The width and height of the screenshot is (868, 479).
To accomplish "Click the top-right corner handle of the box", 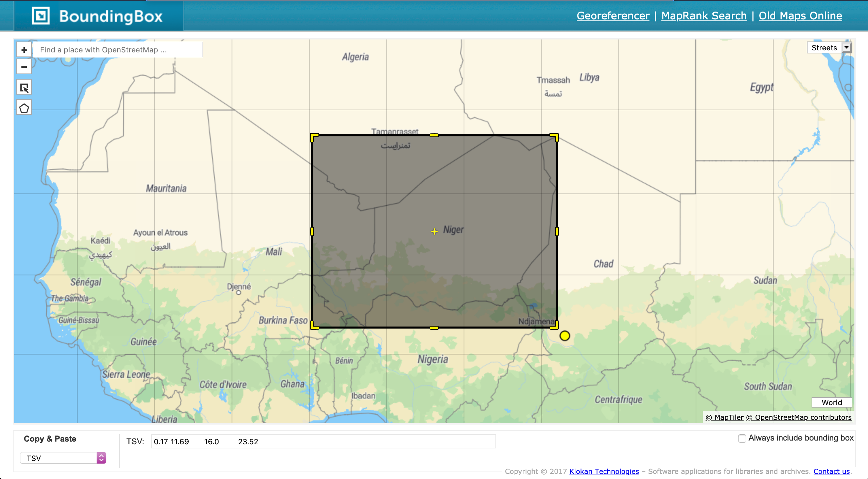I will (x=554, y=137).
